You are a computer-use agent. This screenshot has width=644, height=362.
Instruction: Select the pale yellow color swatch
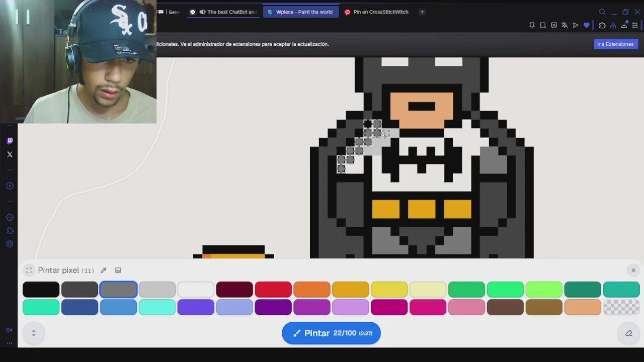tap(428, 290)
